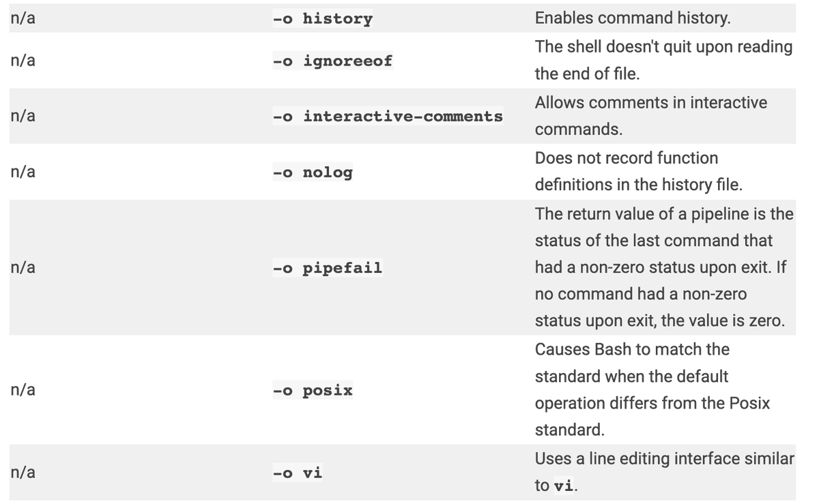819x504 pixels.
Task: Click the pipeline return value description
Action: click(x=664, y=267)
